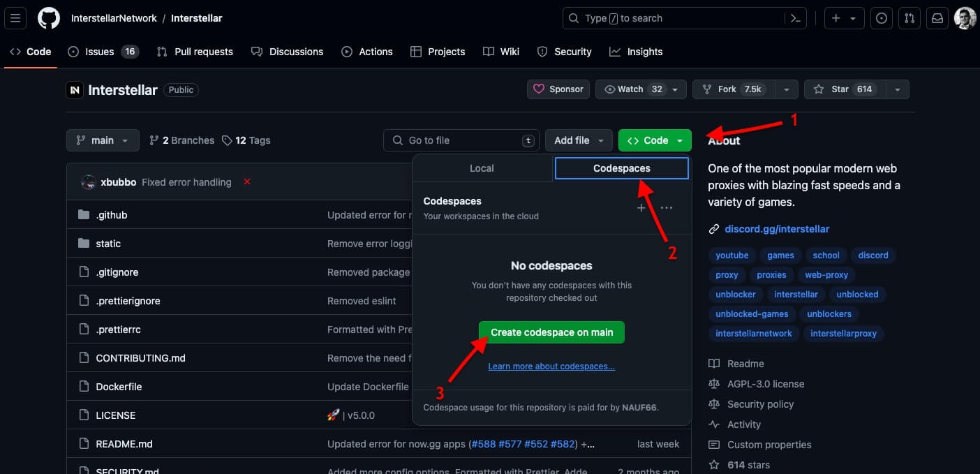Viewport: 980px width, 474px height.
Task: Open the Wiki tab
Action: point(501,52)
